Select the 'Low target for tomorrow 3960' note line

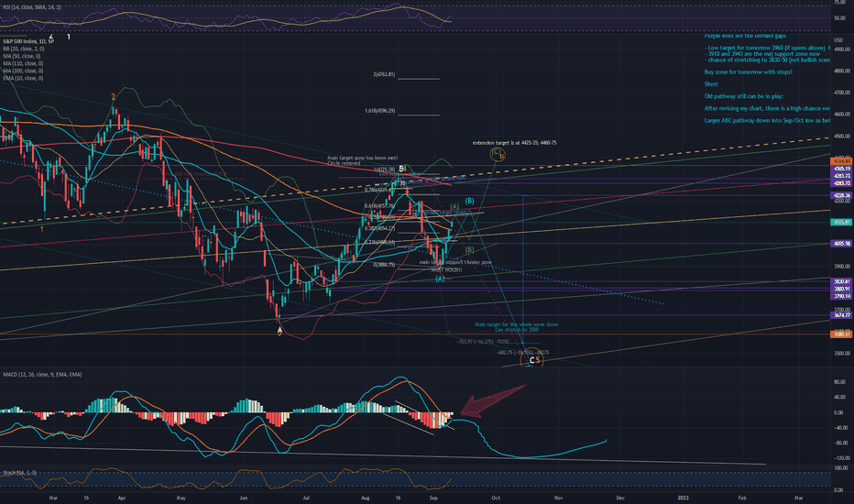click(x=768, y=48)
